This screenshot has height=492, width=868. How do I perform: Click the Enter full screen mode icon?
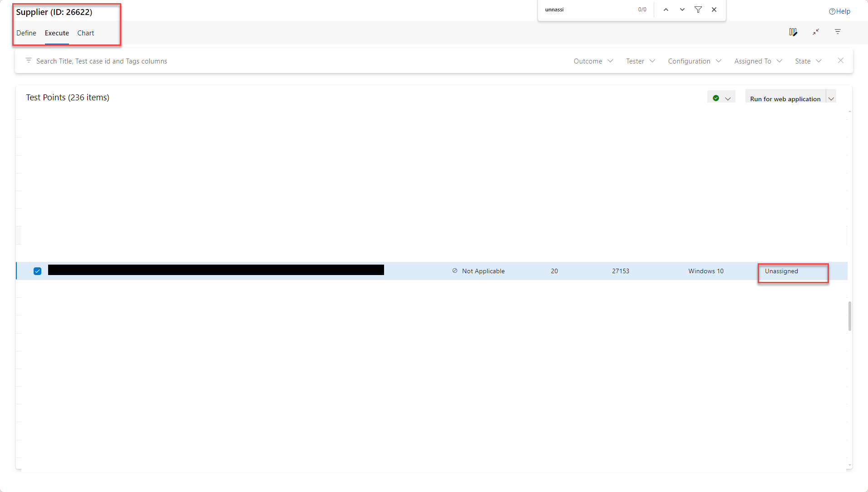(x=815, y=32)
